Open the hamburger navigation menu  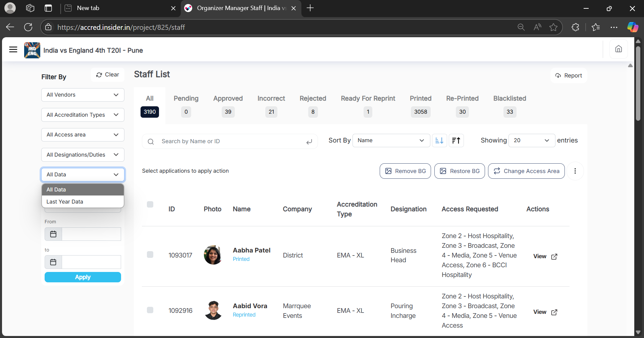click(x=13, y=50)
